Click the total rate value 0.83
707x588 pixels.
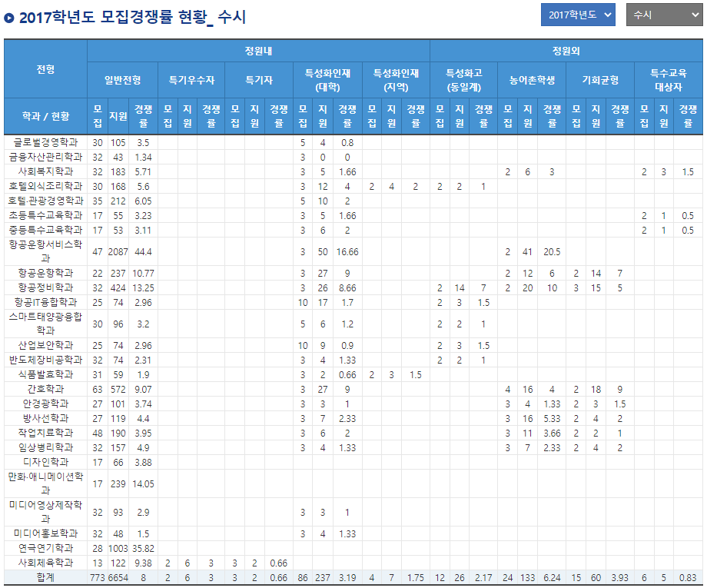pyautogui.click(x=688, y=578)
